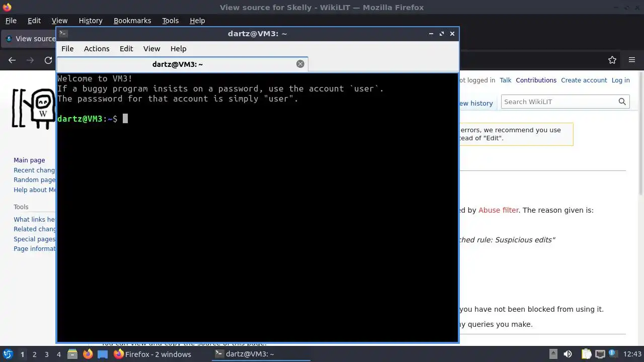
Task: Open Special pages sidebar link
Action: click(34, 239)
